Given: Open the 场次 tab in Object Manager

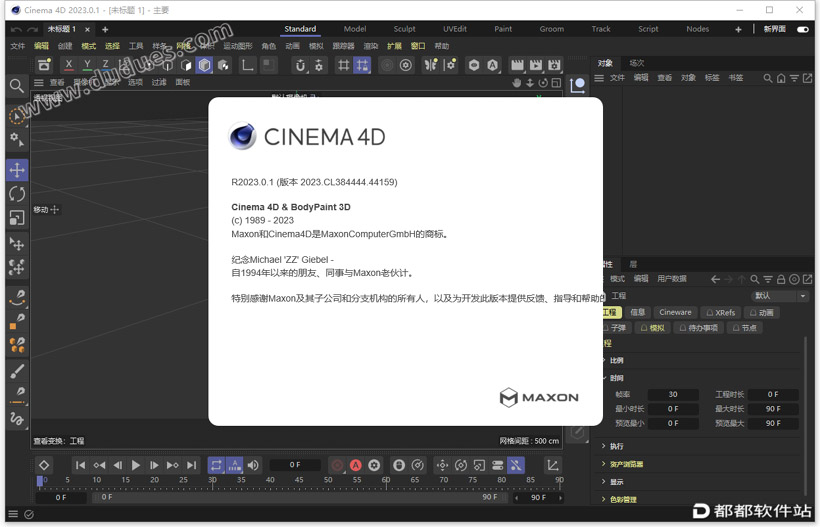Looking at the screenshot, I should point(636,63).
